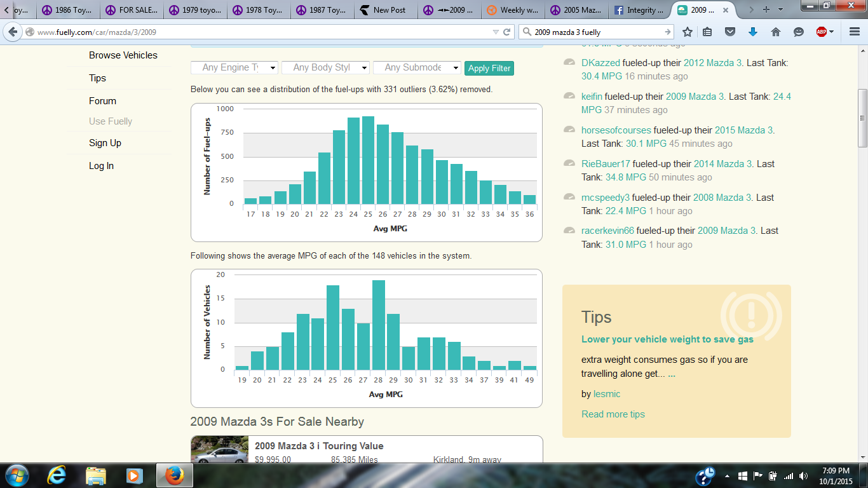Screen dimensions: 868x488
Task: Open a new tab with plus icon
Action: pos(766,10)
